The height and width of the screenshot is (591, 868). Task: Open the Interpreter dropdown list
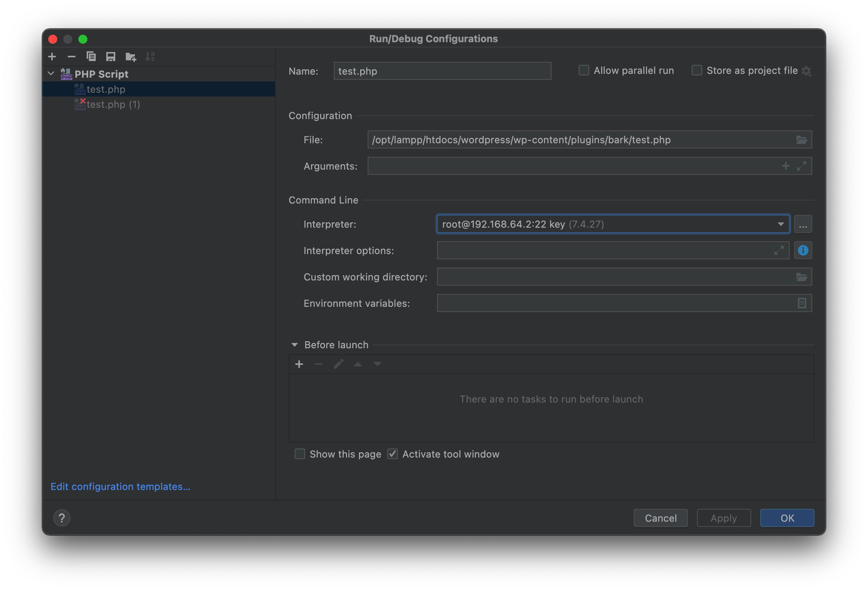coord(781,224)
